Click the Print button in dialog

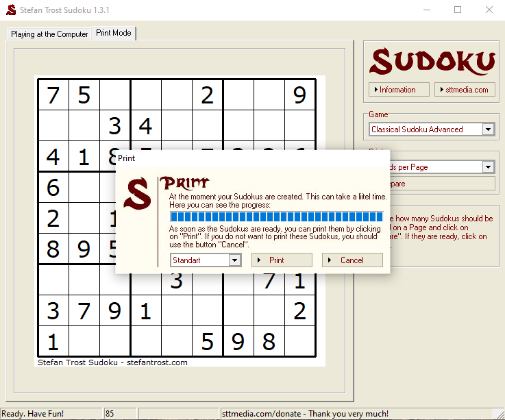tap(282, 260)
